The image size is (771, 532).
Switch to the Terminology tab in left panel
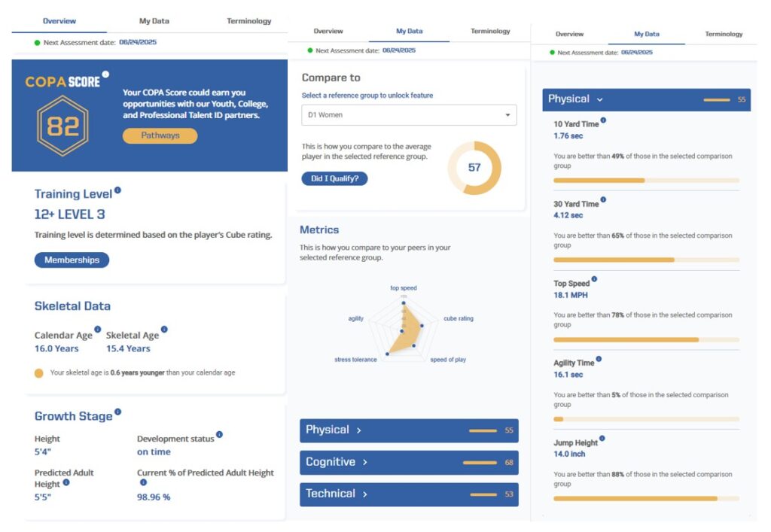pyautogui.click(x=248, y=21)
